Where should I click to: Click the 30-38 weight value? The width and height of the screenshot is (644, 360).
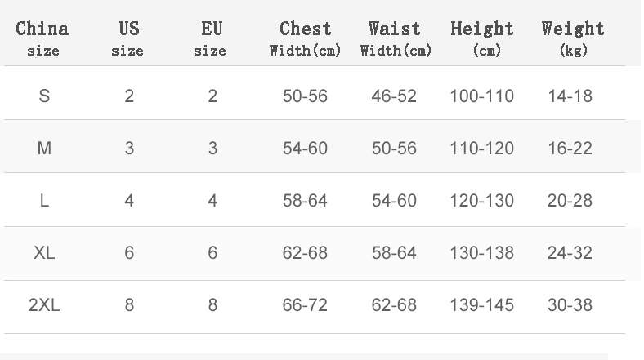pyautogui.click(x=570, y=305)
